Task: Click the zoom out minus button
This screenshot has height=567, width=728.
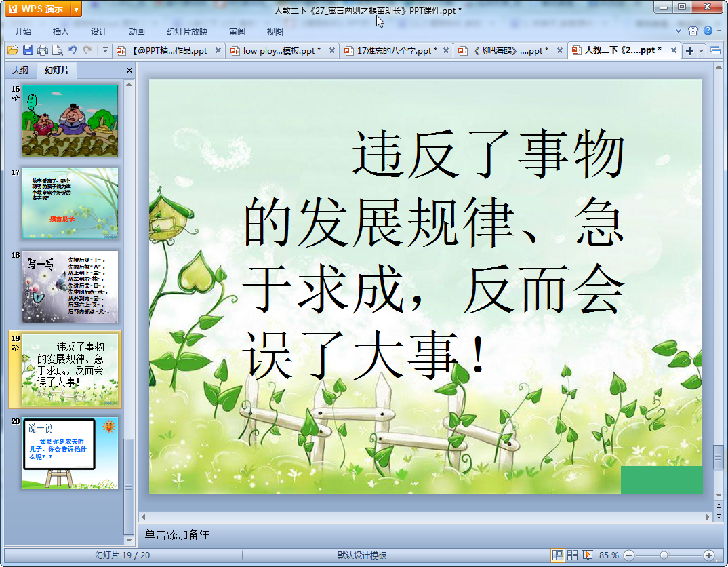Action: pyautogui.click(x=629, y=555)
